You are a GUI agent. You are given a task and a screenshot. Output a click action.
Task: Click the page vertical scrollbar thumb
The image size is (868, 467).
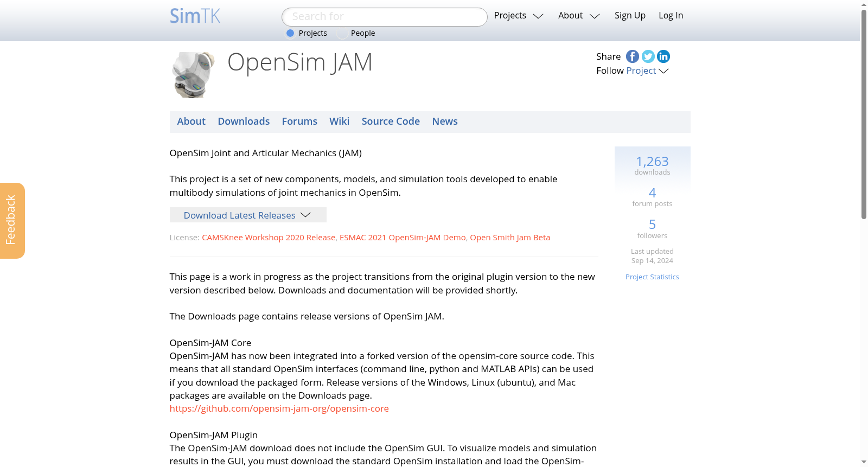pos(864,114)
